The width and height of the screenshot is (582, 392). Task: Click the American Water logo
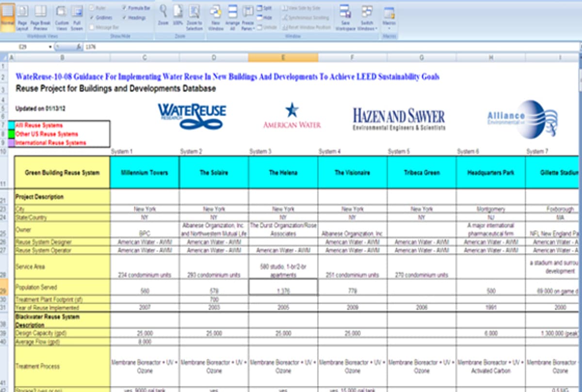point(292,115)
